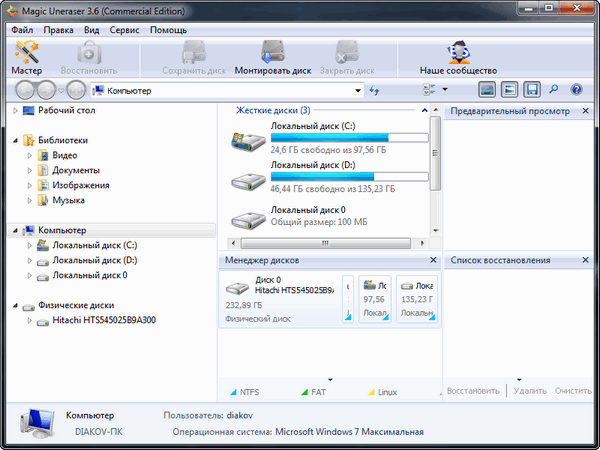
Task: Toggle the disk manager panel icon
Action: point(487,90)
